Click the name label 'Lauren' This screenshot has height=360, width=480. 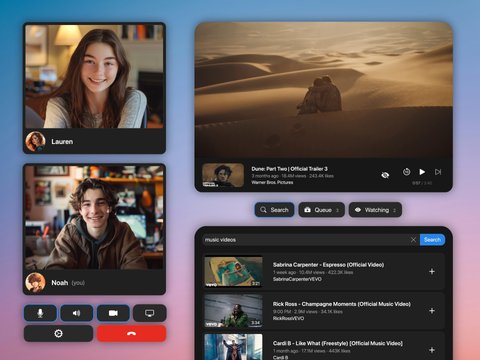click(x=62, y=142)
